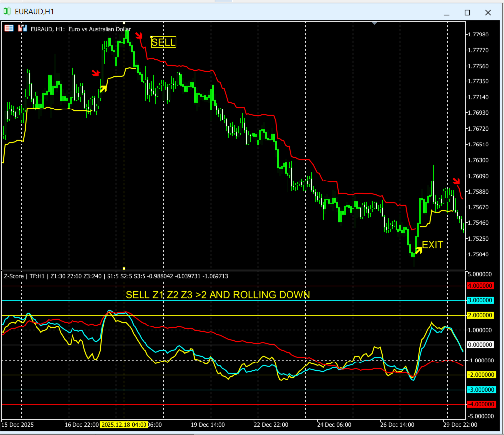Click the 29 Dec 22:00 time label
Image resolution: width=504 pixels, height=435 pixels.
pos(460,425)
